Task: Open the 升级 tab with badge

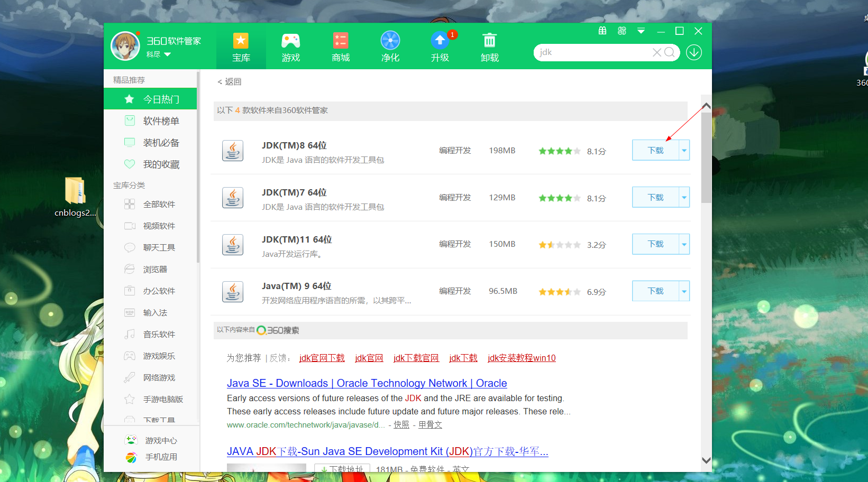Action: (440, 47)
